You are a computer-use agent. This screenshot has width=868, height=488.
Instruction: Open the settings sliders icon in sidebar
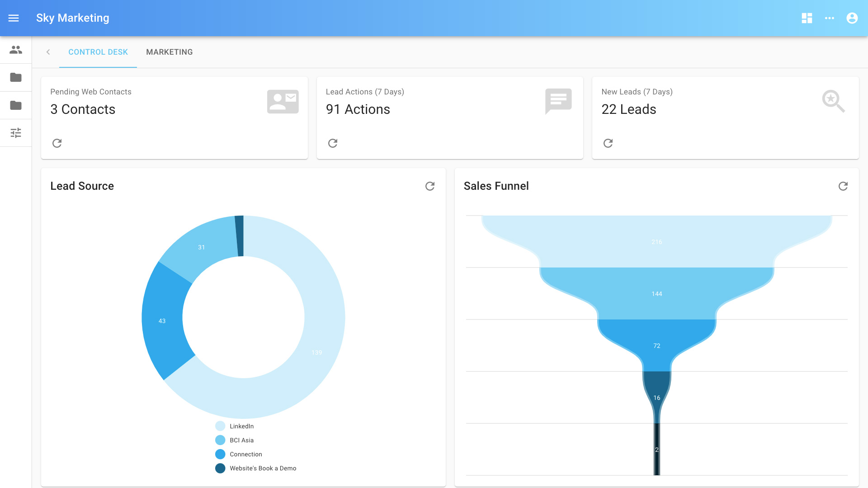pyautogui.click(x=15, y=133)
